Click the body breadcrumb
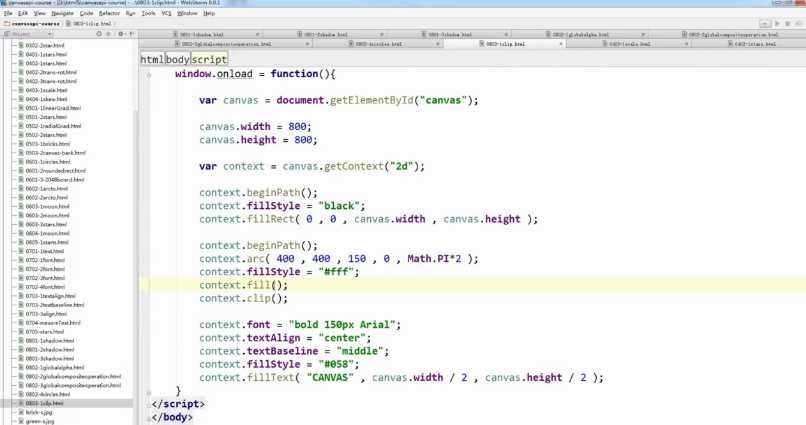 177,60
